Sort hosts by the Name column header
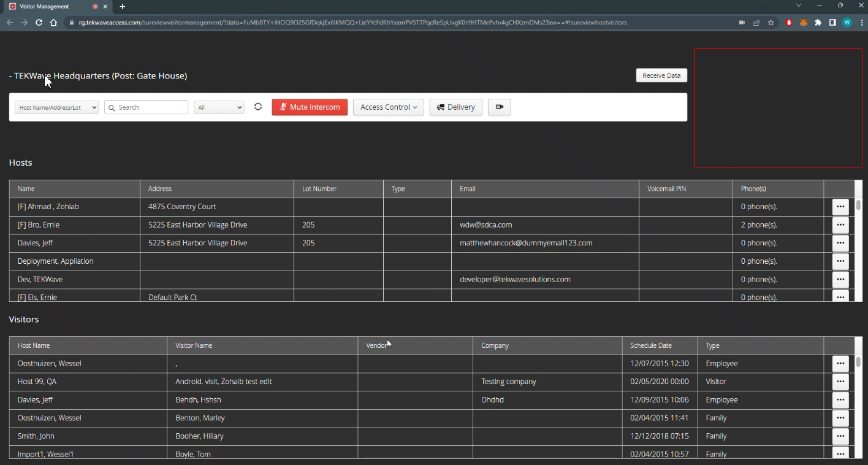This screenshot has height=465, width=868. point(26,189)
